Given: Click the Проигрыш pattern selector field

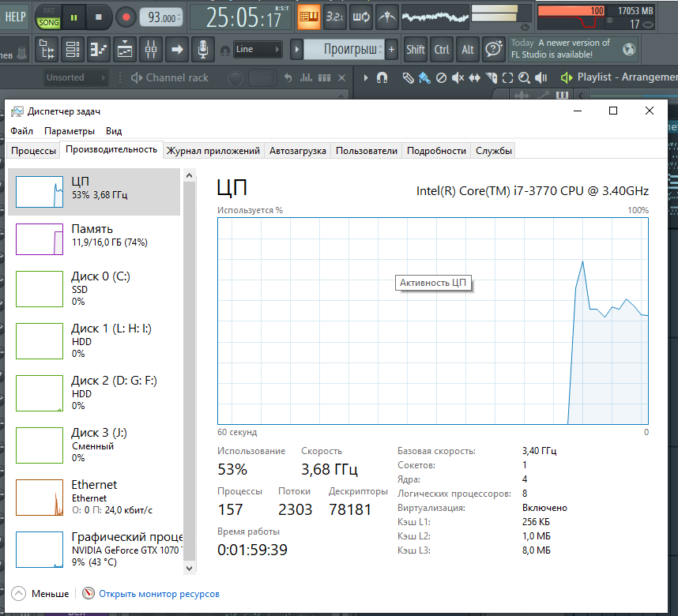Looking at the screenshot, I should 344,49.
